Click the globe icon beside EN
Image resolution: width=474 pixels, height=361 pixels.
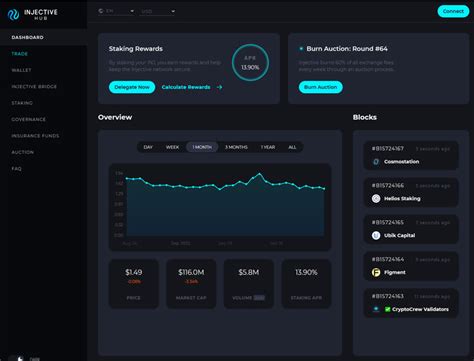click(101, 11)
